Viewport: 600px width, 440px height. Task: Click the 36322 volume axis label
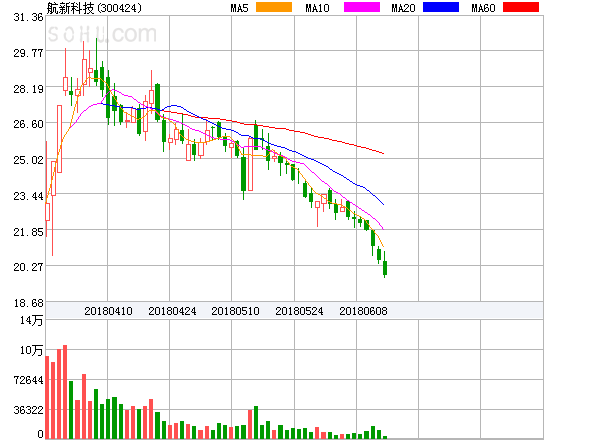(x=28, y=410)
